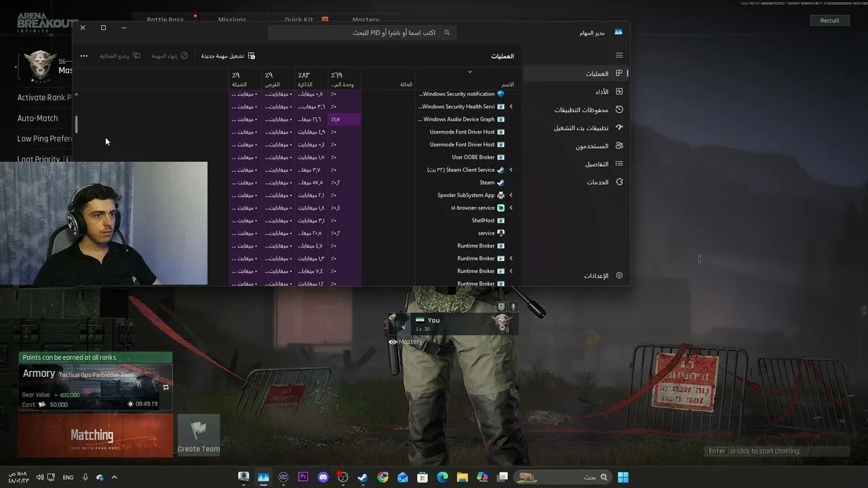The width and height of the screenshot is (868, 488).
Task: Open Settings (الإعدادات) in Task Manager
Action: [x=576, y=276]
